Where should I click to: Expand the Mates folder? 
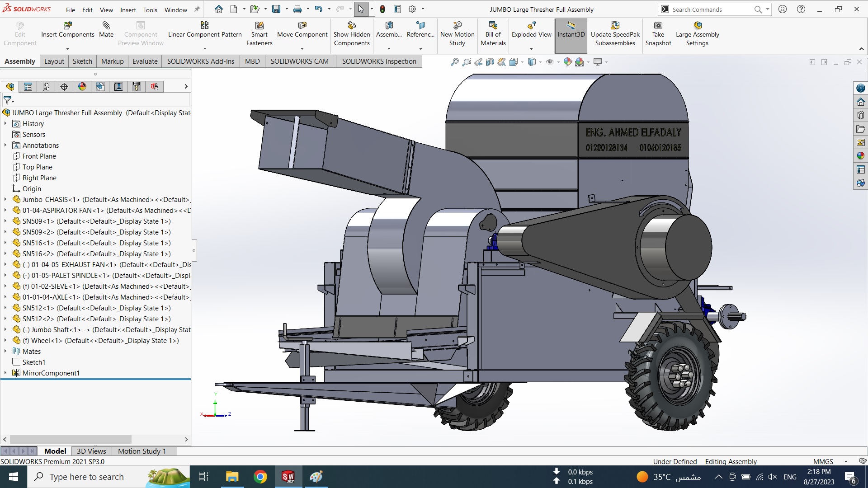coord(5,351)
